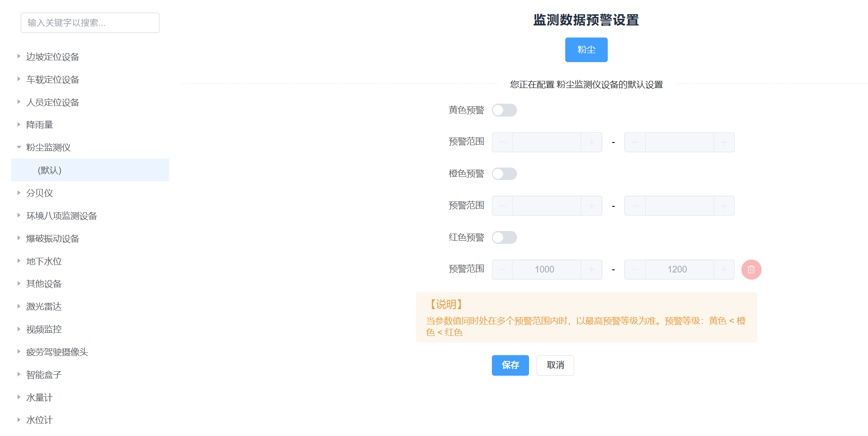Screen dimensions: 868x436
Task: Click the 保存 save button
Action: pyautogui.click(x=510, y=365)
